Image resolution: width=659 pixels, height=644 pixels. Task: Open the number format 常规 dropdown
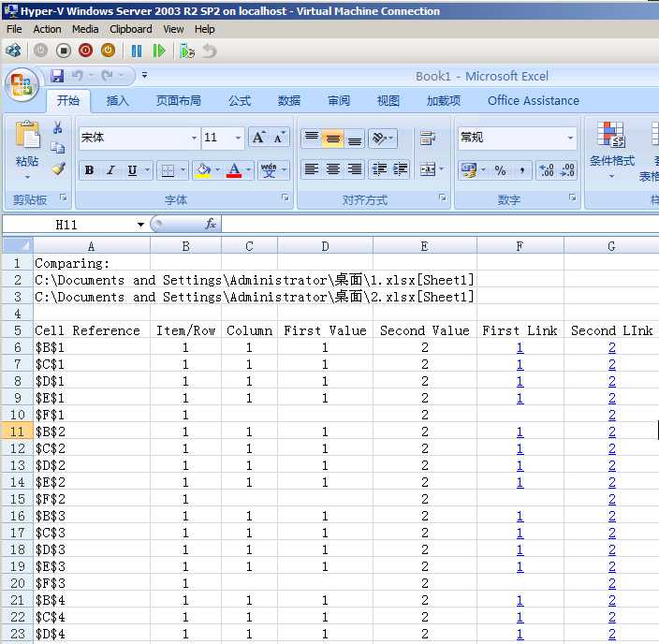[x=570, y=138]
